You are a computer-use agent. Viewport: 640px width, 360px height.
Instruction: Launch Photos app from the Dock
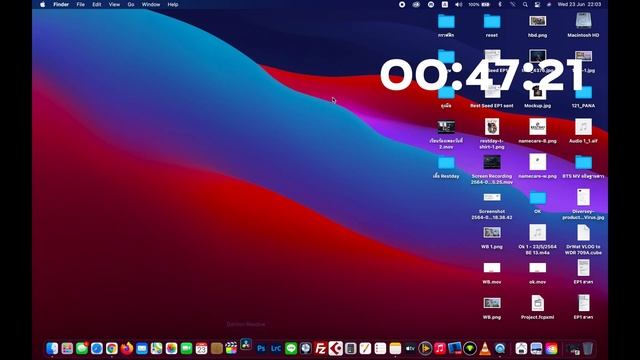pyautogui.click(x=171, y=348)
